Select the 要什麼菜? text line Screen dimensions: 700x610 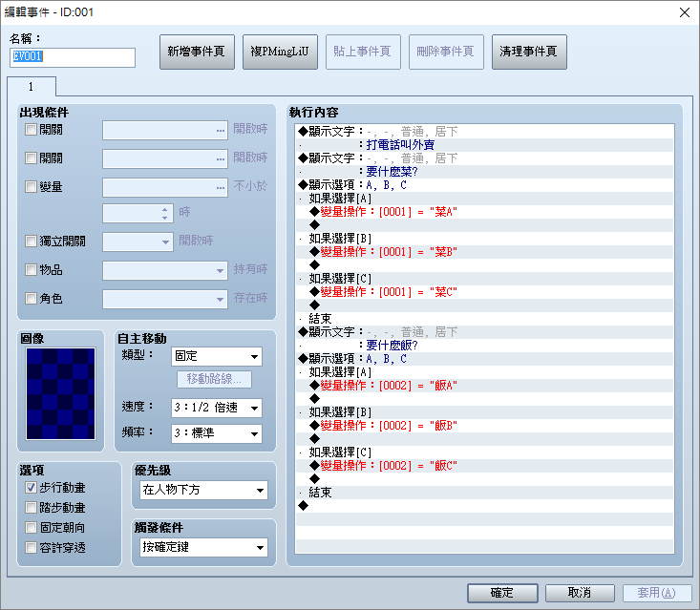coord(484,172)
